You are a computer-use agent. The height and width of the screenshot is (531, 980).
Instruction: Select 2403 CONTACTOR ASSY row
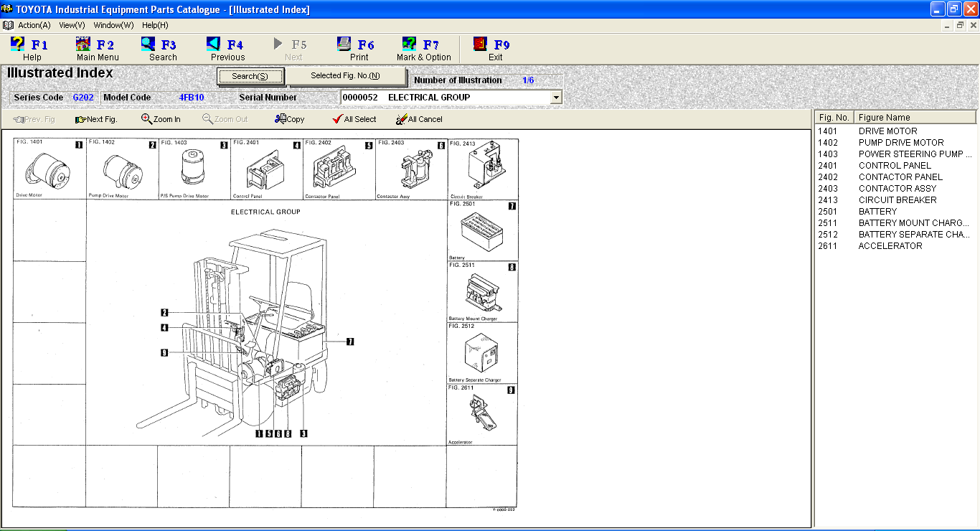point(895,189)
